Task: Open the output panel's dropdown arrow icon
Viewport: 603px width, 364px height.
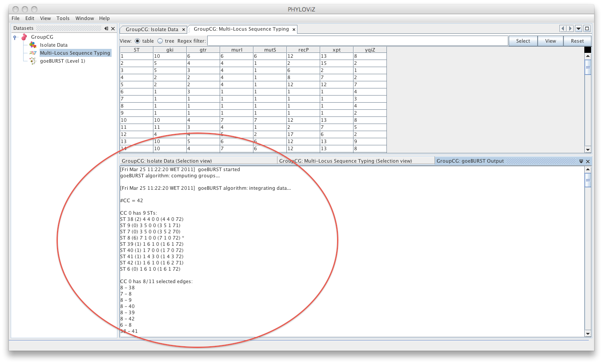Action: (581, 161)
